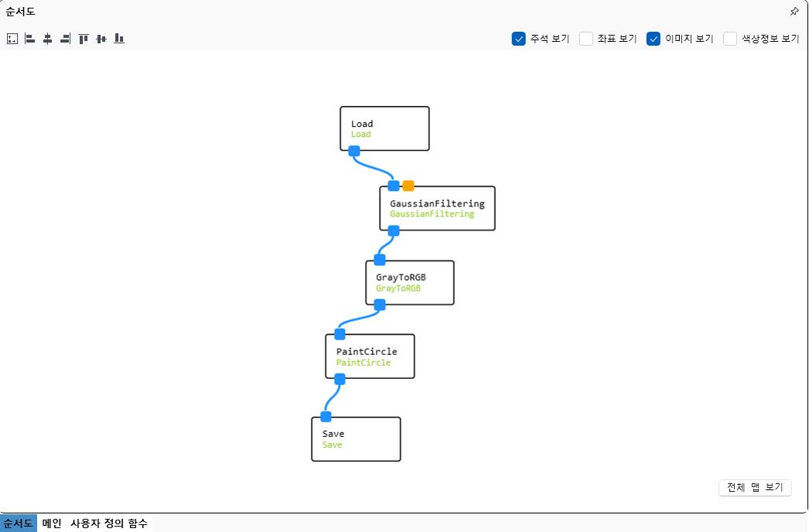Select the 순서도 tab
This screenshot has width=809, height=532.
click(x=19, y=523)
